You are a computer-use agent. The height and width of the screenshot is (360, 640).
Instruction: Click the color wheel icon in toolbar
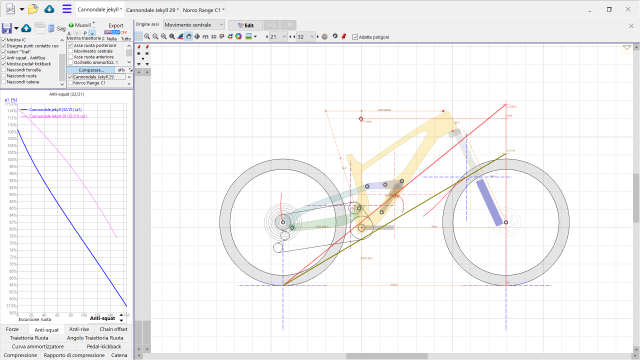(238, 37)
